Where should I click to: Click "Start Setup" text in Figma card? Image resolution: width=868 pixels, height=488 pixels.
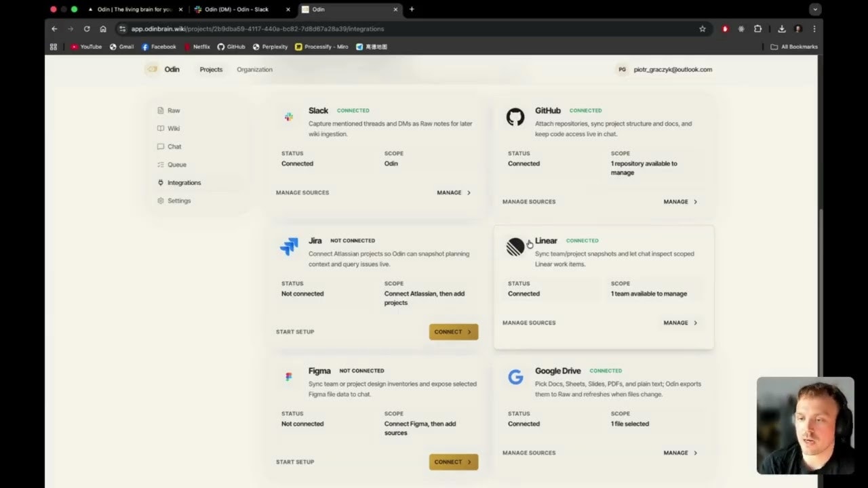pyautogui.click(x=295, y=462)
